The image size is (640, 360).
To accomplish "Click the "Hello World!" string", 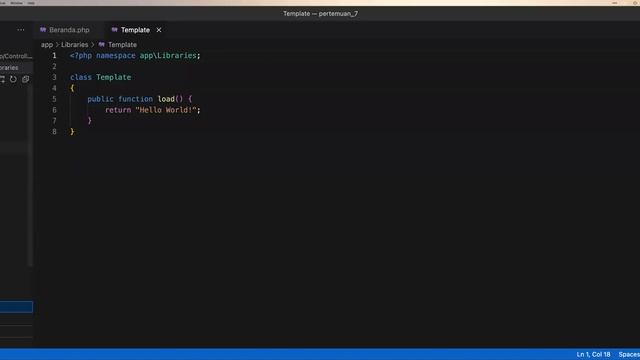I will pos(166,110).
